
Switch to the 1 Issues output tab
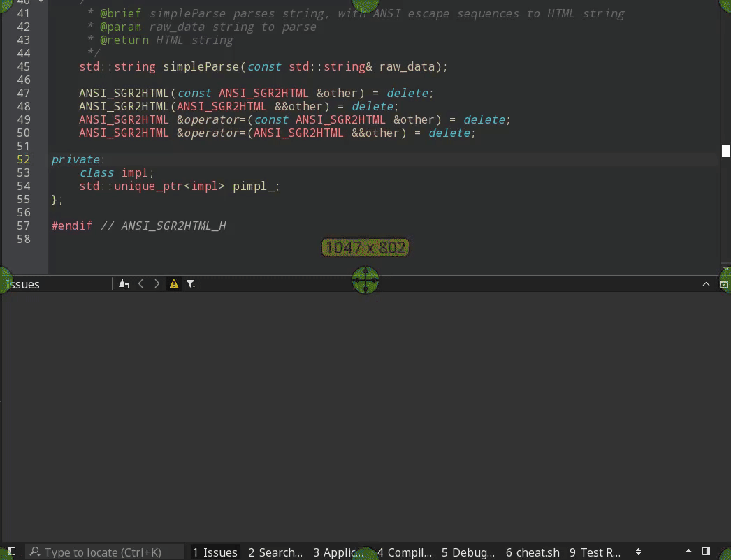(215, 552)
